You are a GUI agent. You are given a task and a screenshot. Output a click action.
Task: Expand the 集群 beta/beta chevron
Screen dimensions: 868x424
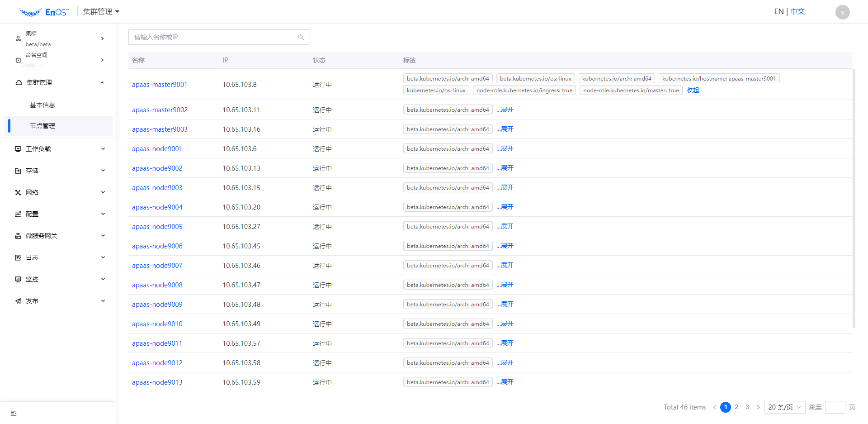[102, 38]
